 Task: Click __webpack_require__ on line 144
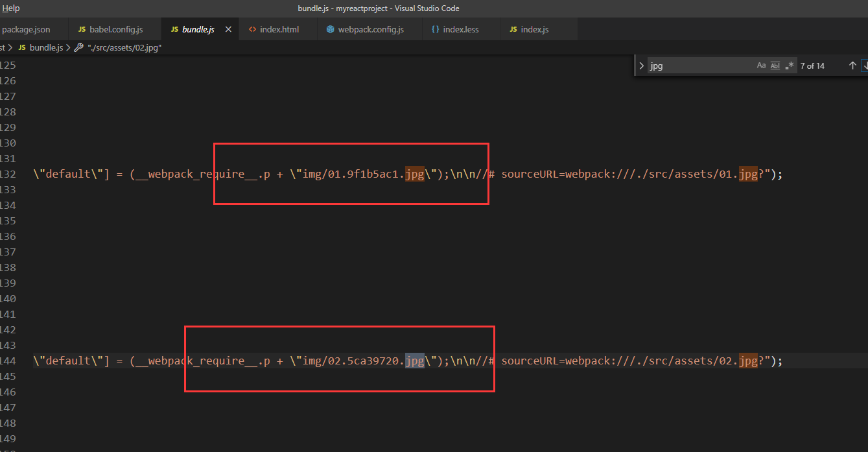pos(196,361)
